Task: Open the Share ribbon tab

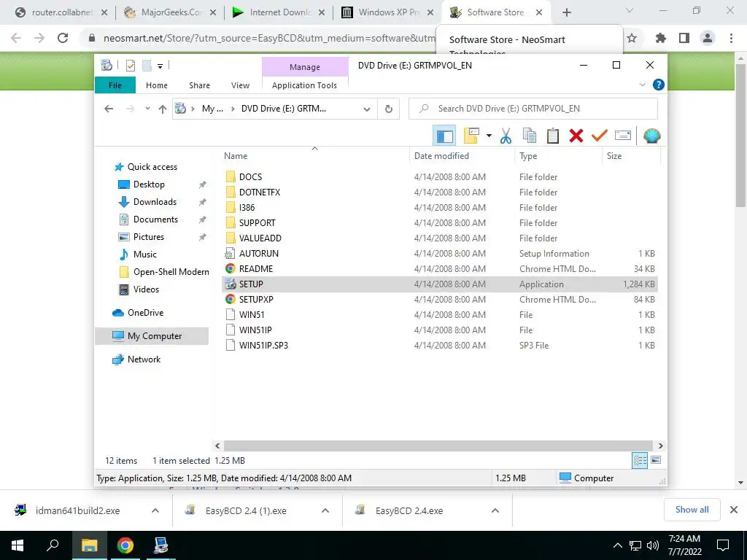Action: 199,85
